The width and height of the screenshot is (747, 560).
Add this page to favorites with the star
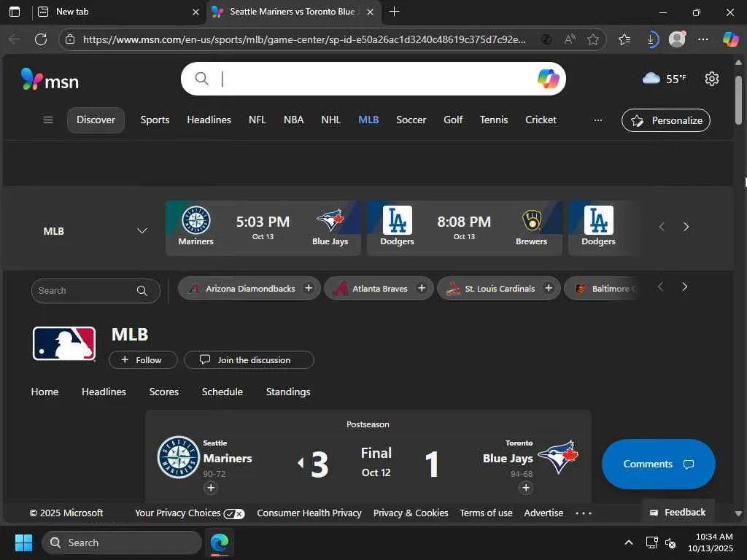(x=592, y=39)
